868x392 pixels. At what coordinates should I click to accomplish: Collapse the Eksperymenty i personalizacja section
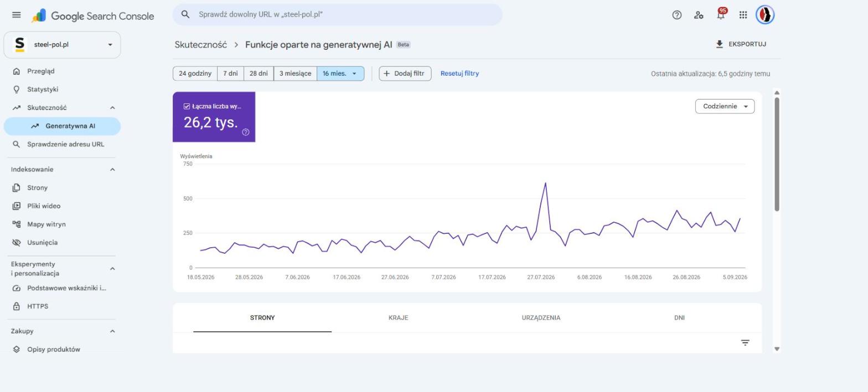coord(112,269)
